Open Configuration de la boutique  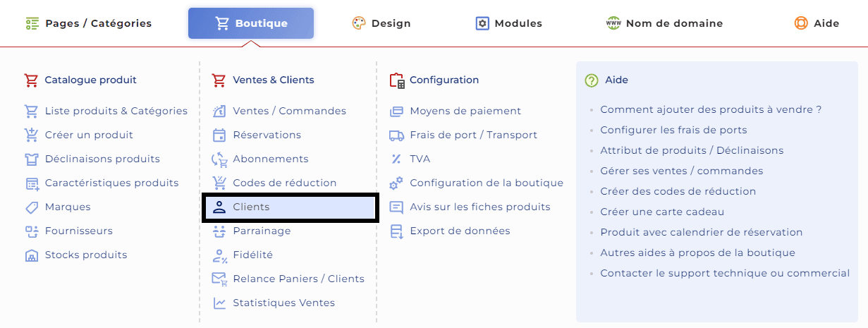click(x=486, y=183)
